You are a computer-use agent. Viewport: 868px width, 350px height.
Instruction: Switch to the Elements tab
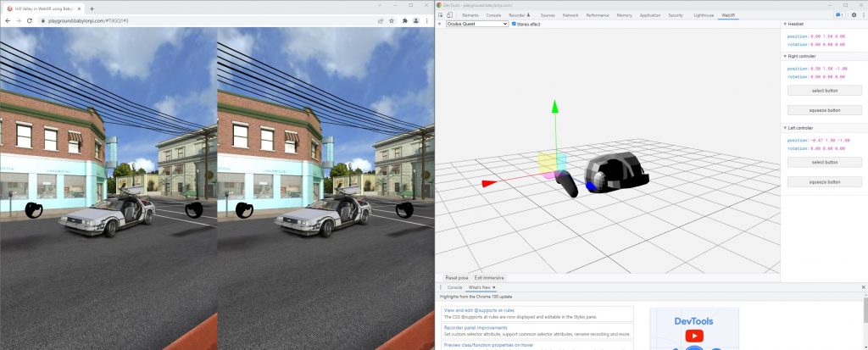470,15
